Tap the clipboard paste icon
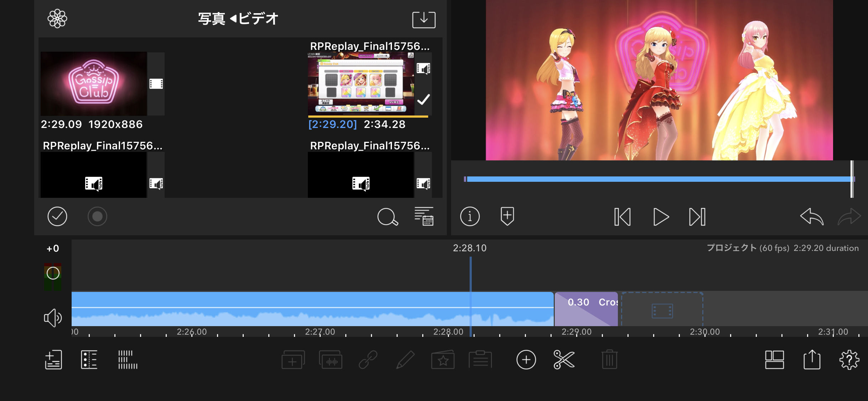This screenshot has width=868, height=401. click(480, 360)
